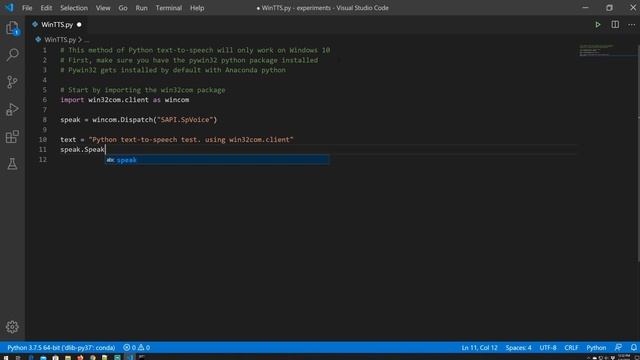The height and width of the screenshot is (360, 640).
Task: Open Source Control view
Action: point(12,82)
